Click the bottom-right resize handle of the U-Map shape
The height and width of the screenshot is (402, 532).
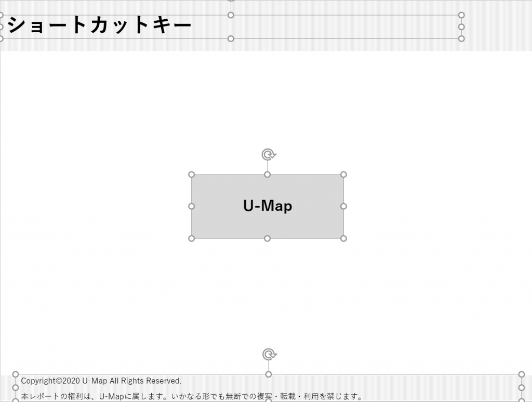343,238
